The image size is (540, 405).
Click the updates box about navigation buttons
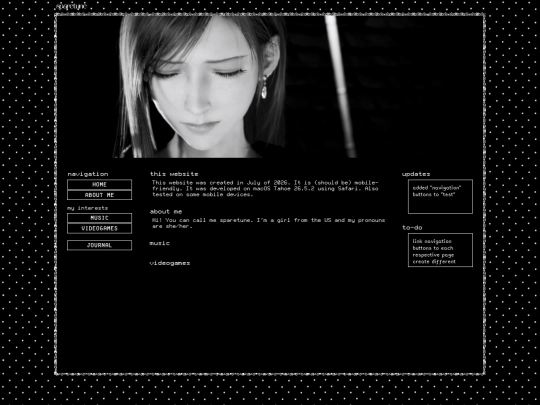tap(440, 196)
